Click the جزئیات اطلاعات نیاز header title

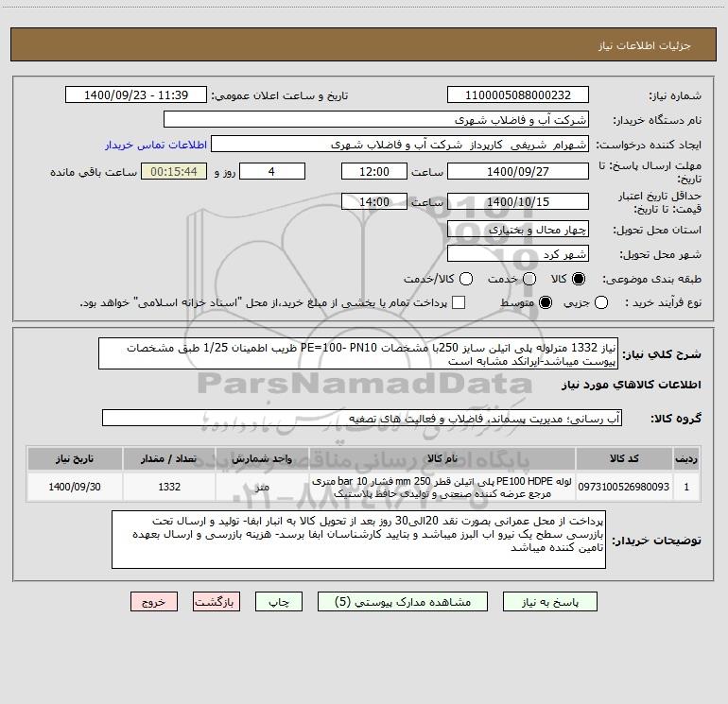644,45
